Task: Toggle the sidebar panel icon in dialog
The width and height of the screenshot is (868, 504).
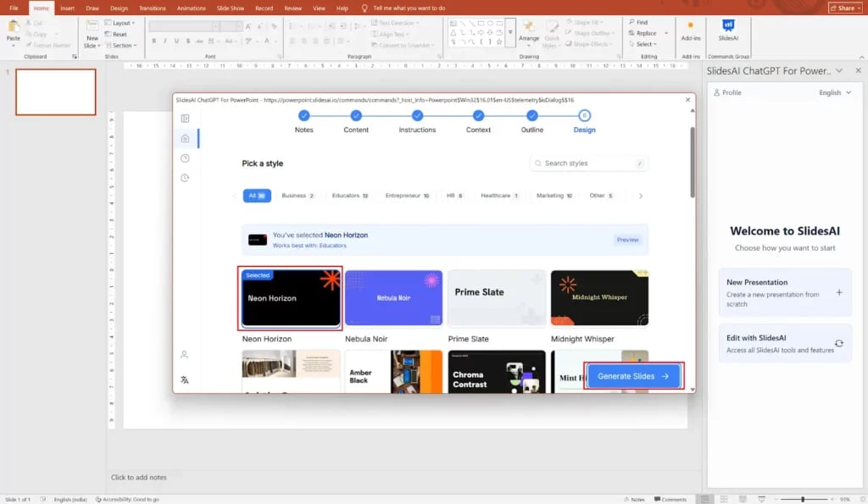Action: coord(185,119)
